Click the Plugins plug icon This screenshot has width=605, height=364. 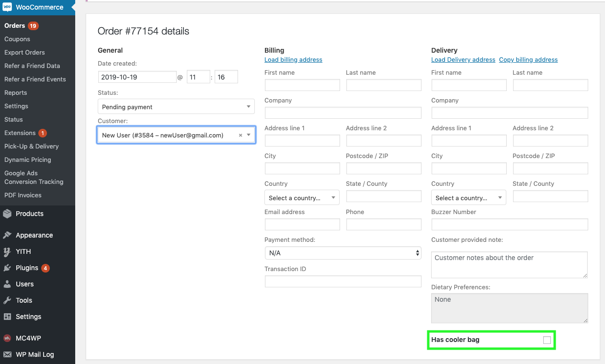point(7,268)
